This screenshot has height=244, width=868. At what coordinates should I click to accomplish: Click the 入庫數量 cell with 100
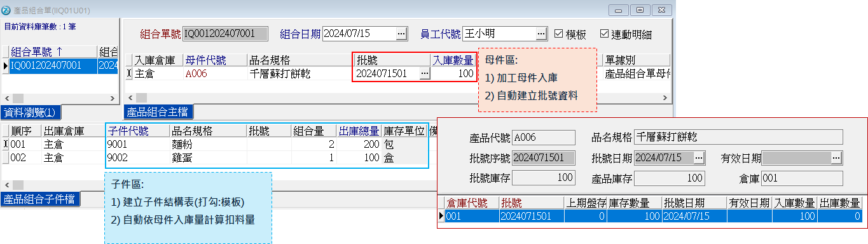click(453, 73)
